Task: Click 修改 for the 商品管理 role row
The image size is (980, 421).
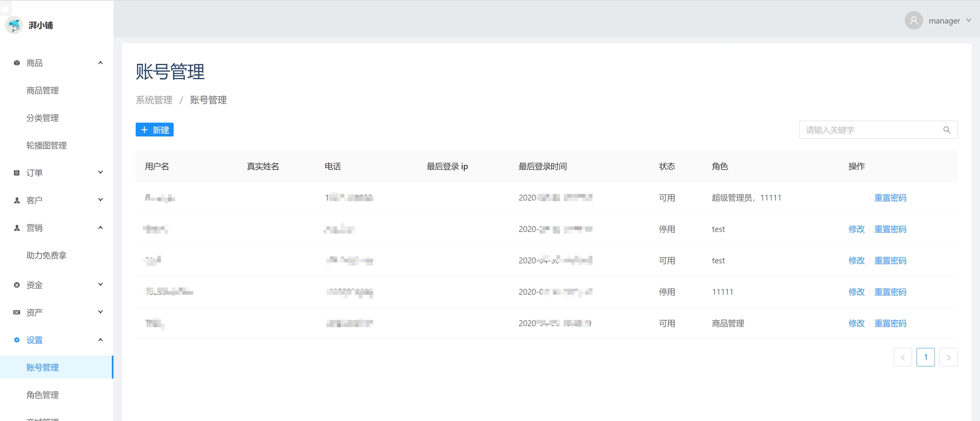Action: pyautogui.click(x=856, y=323)
